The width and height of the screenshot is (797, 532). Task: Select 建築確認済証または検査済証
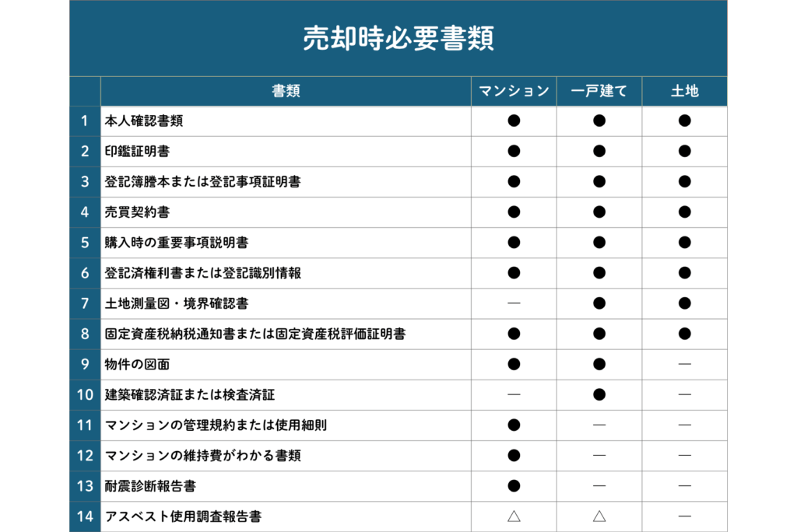pyautogui.click(x=190, y=395)
